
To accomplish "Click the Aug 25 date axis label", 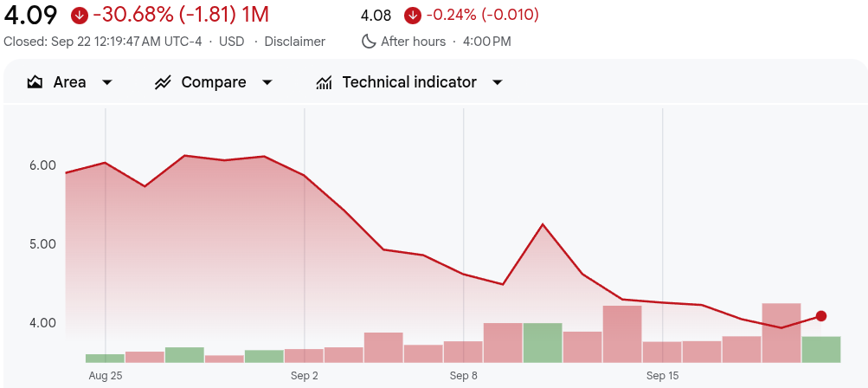I will coord(106,376).
